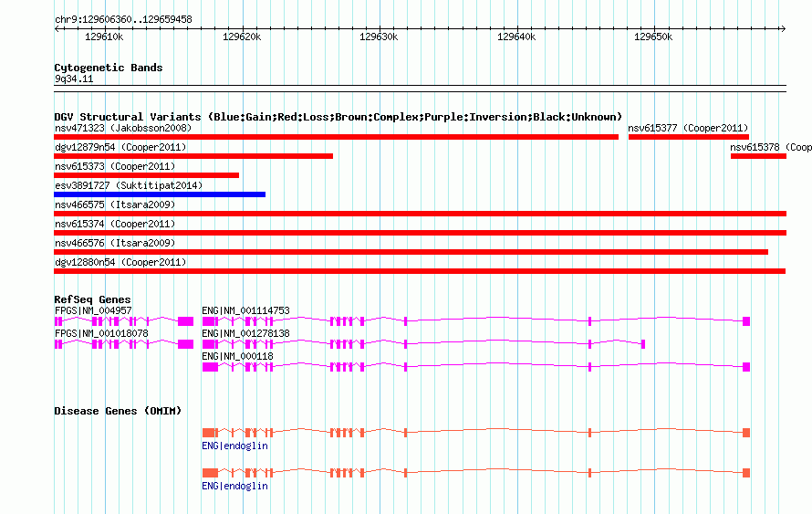The image size is (812, 514).
Task: Click the FPGS|NM_004957 gene label
Action: point(93,310)
